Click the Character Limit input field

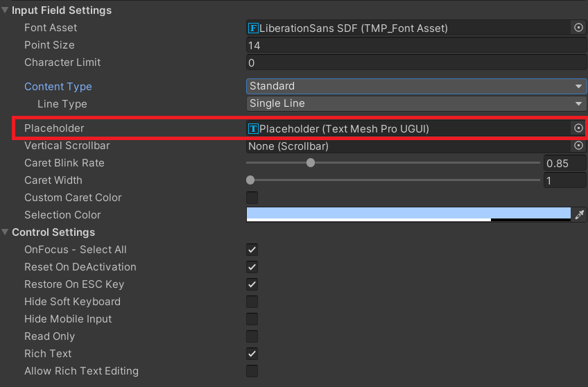(416, 62)
